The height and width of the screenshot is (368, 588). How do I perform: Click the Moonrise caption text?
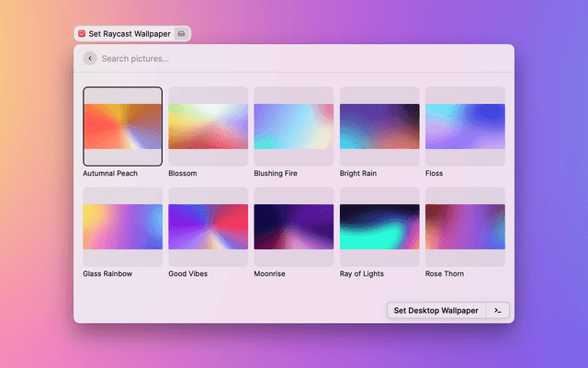[x=272, y=274]
